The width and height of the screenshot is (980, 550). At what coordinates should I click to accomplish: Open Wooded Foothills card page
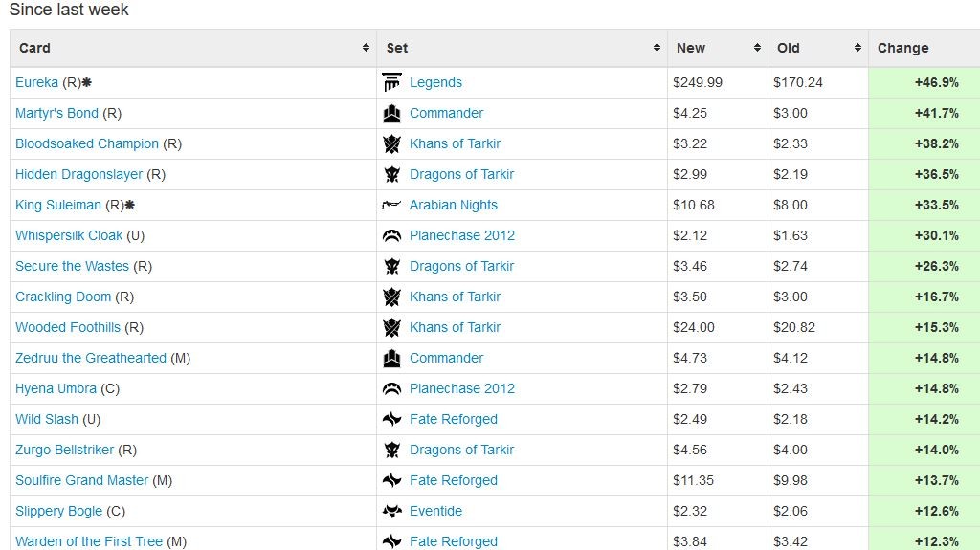pos(68,327)
